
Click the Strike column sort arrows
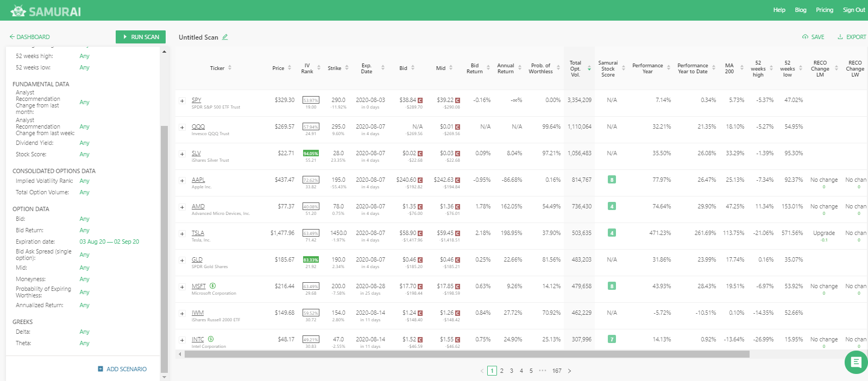coord(347,68)
